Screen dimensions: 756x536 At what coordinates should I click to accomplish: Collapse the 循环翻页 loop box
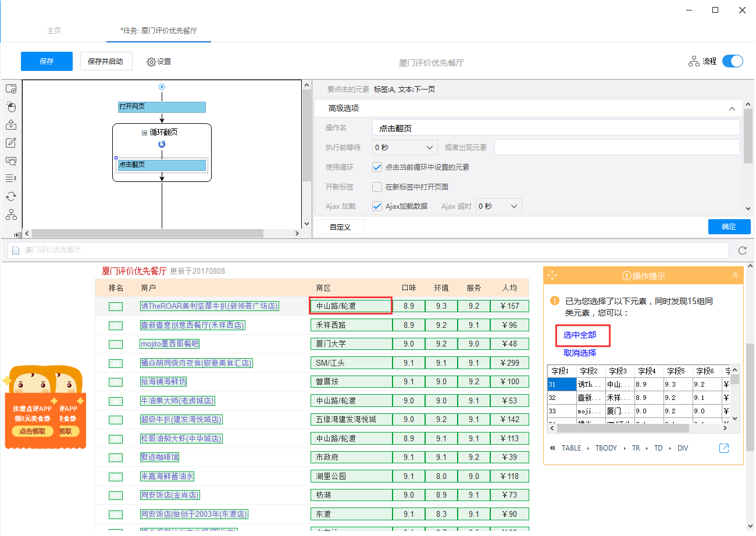(145, 133)
